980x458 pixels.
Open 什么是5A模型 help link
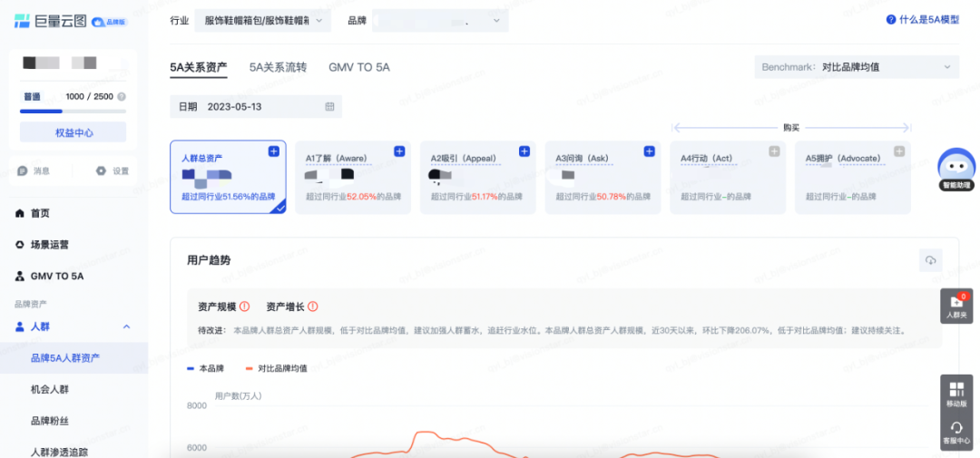coord(923,20)
